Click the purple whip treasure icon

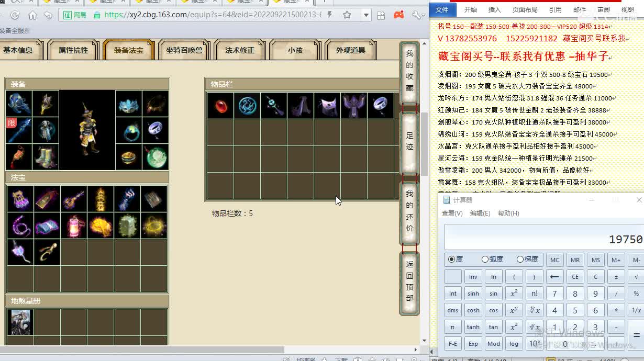tap(20, 225)
